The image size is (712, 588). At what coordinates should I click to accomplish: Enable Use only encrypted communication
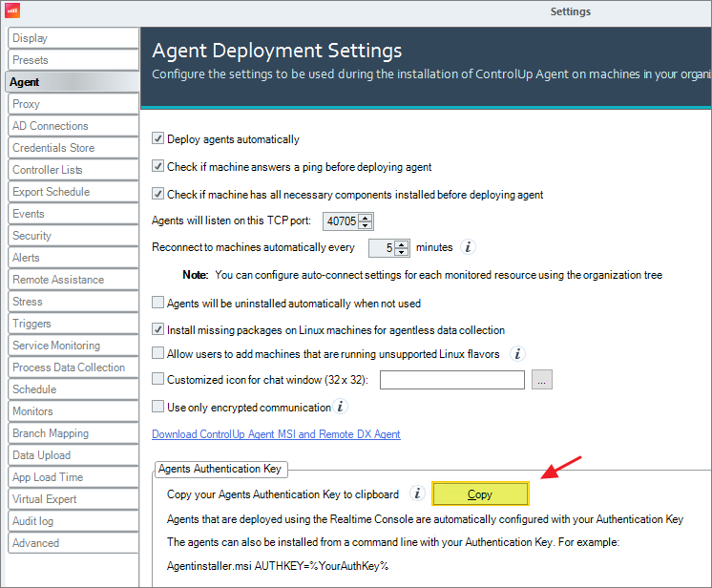(158, 408)
